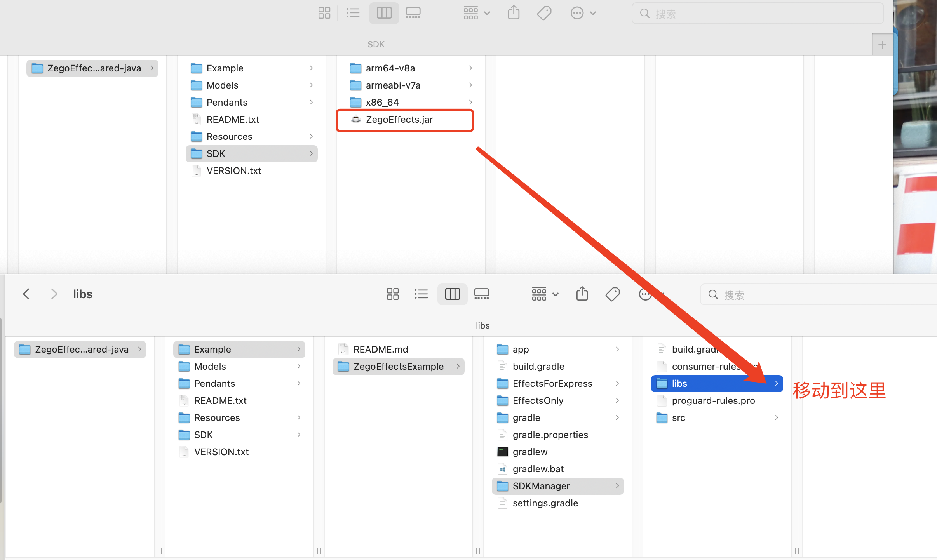Select gradlew executable file
The width and height of the screenshot is (937, 560).
click(x=558, y=452)
